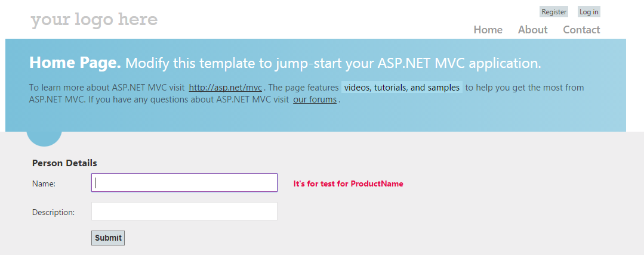Click into the Description input field
This screenshot has width=644, height=255.
tap(184, 212)
